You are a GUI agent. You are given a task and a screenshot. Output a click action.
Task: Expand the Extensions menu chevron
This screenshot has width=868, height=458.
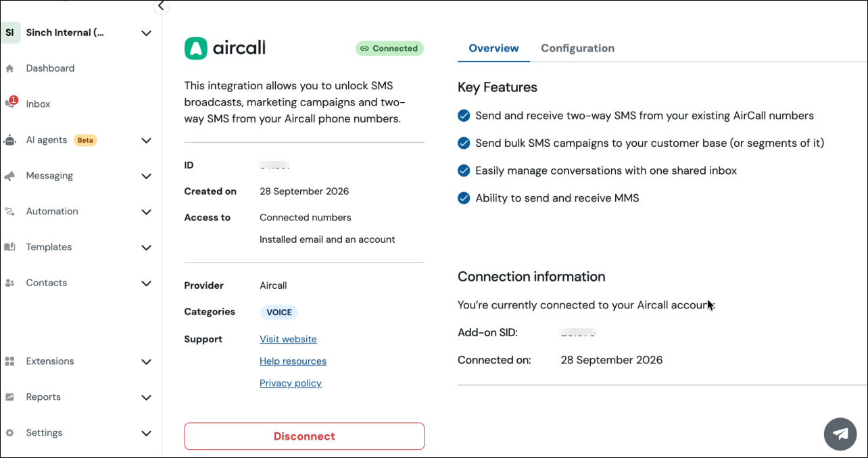tap(146, 362)
